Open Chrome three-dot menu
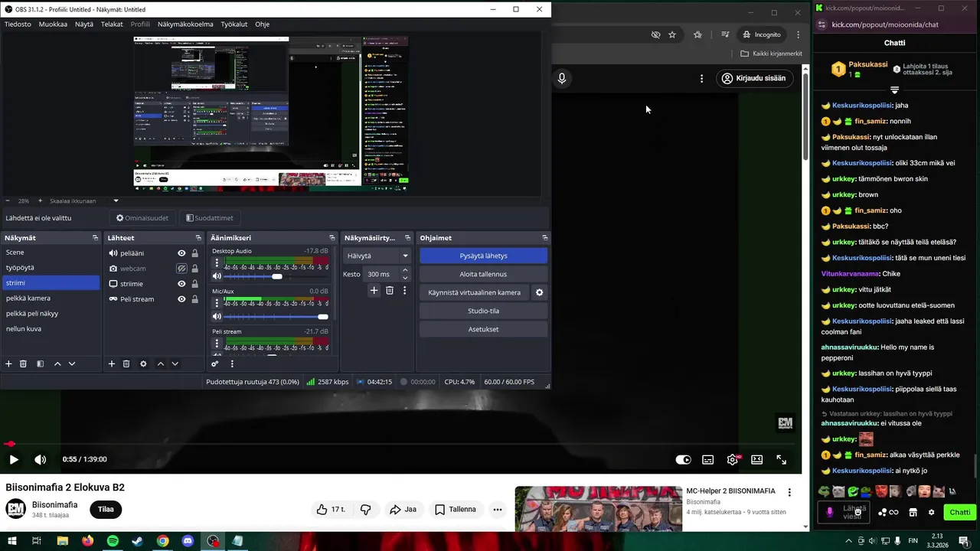 (798, 34)
